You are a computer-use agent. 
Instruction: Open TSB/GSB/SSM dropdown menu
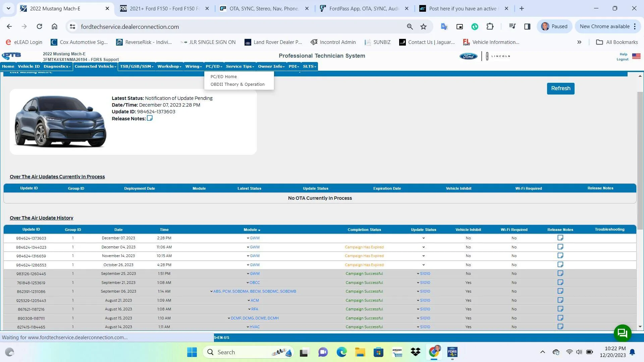(137, 66)
